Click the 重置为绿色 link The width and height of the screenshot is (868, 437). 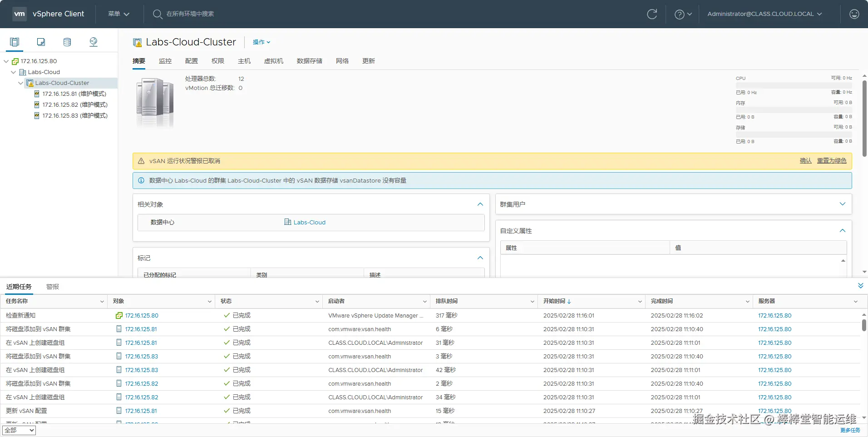point(832,161)
